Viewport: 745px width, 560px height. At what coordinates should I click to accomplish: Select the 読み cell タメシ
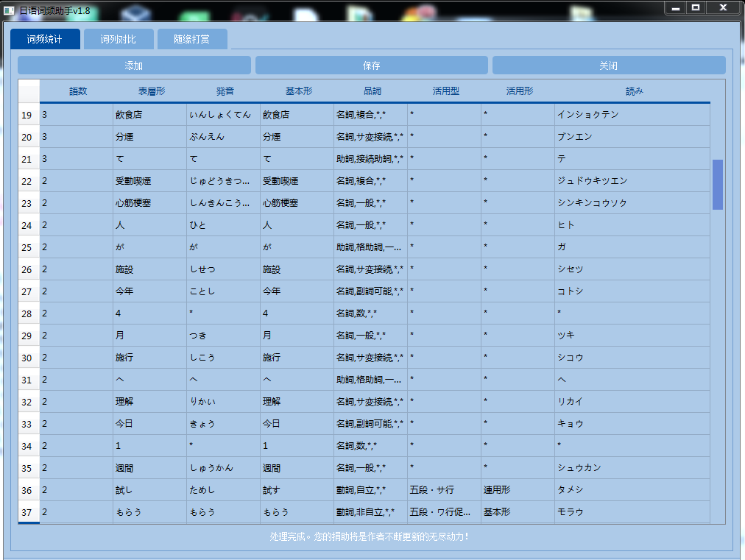click(632, 489)
